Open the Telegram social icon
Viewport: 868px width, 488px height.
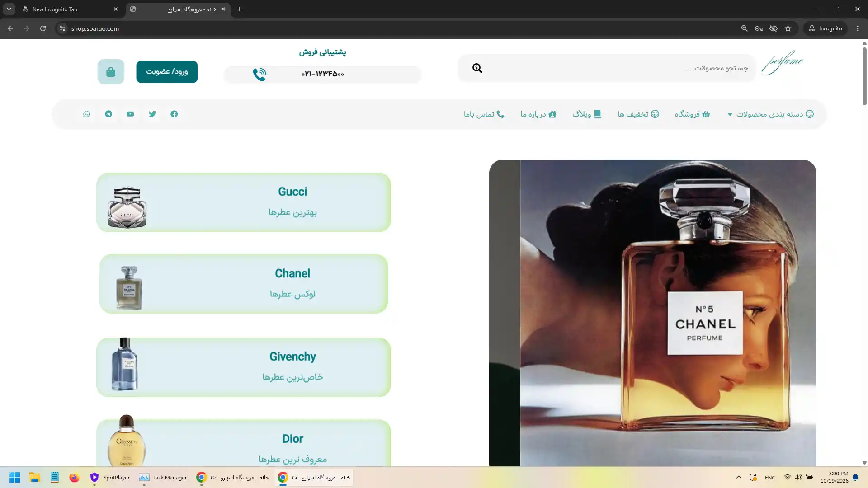(108, 114)
